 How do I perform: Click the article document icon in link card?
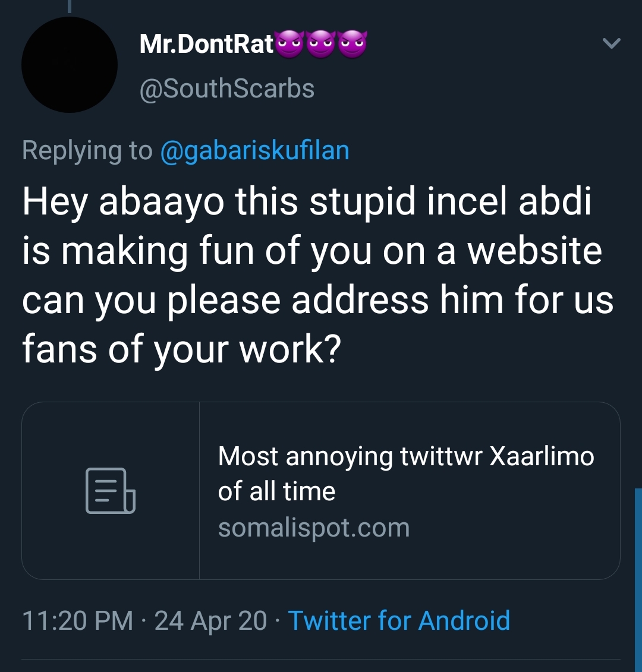tap(111, 491)
